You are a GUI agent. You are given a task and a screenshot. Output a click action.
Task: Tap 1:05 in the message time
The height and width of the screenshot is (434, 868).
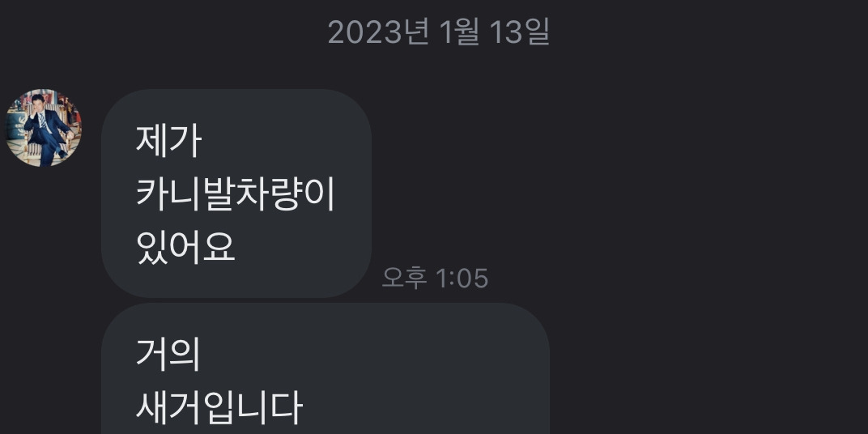coord(462,278)
